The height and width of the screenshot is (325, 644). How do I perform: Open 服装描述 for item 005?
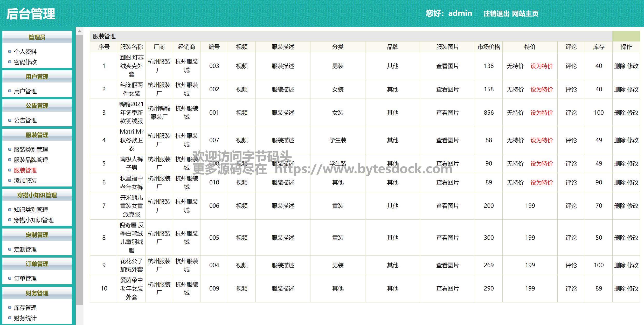click(x=283, y=238)
